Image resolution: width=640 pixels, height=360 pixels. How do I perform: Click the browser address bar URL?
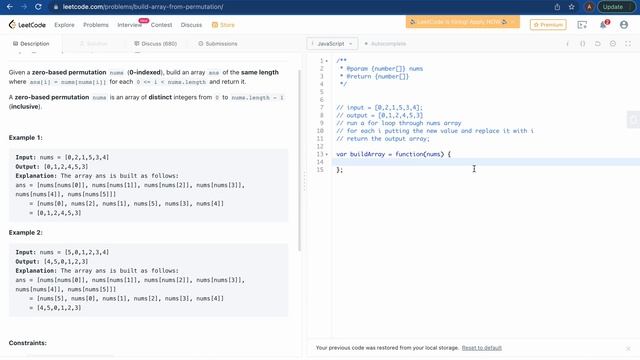(143, 7)
